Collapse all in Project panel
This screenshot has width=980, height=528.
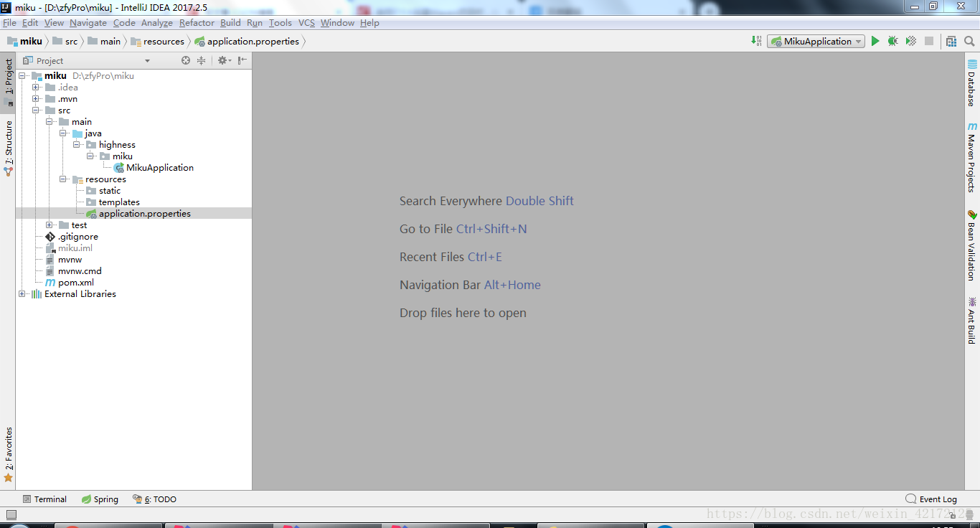point(202,61)
